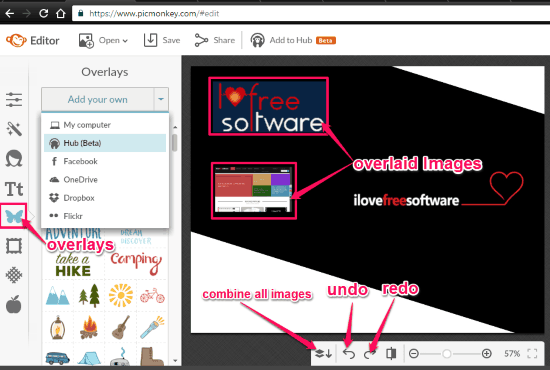The height and width of the screenshot is (370, 550).
Task: Select the Overlays butterfly tab
Action: [x=14, y=216]
